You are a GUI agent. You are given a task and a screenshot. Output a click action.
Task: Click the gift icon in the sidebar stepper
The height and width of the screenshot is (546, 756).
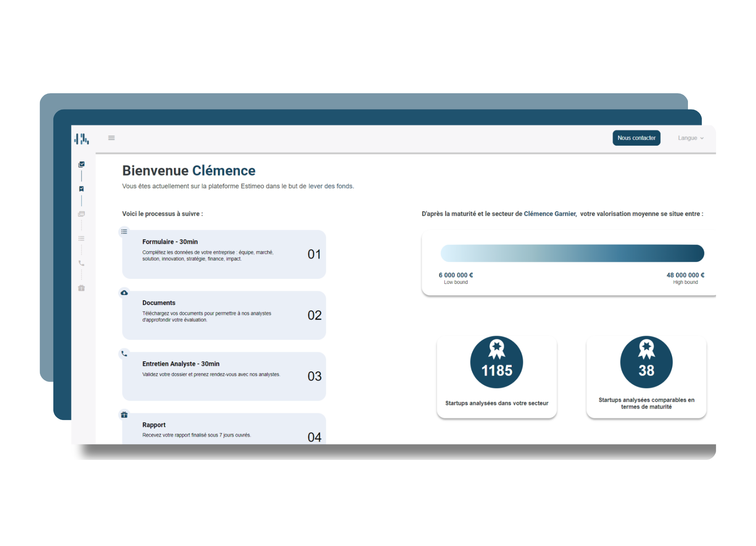tap(81, 289)
